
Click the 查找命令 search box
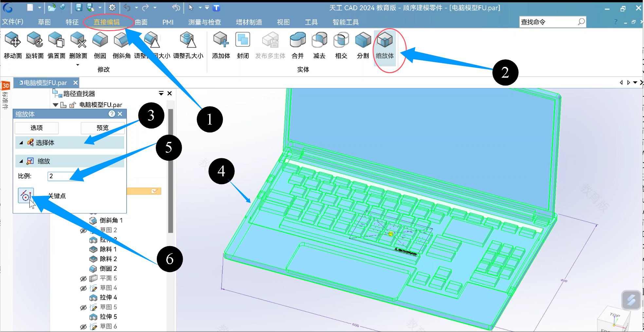pyautogui.click(x=552, y=22)
